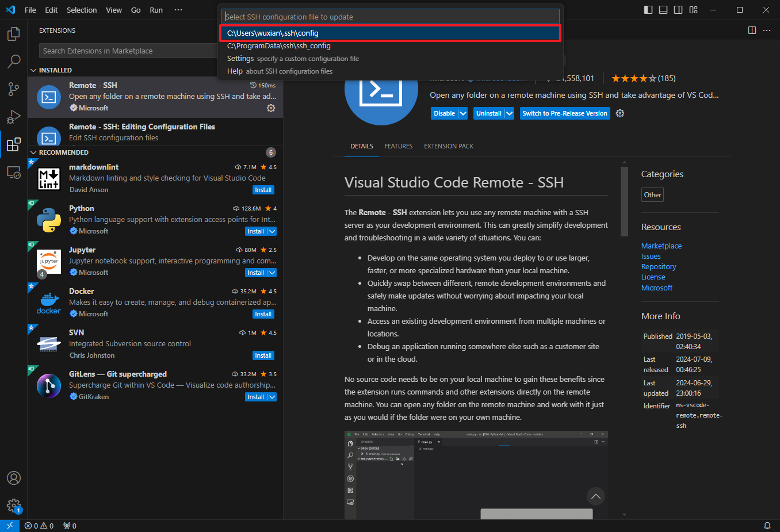The height and width of the screenshot is (532, 780).
Task: Click the scroll-to-top arrow button
Action: 596,496
